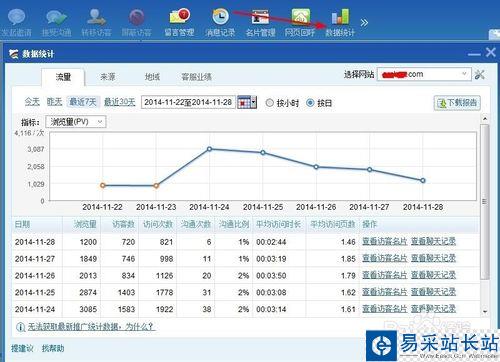Click the 下载报告 download button
500x362 pixels.
click(x=457, y=103)
